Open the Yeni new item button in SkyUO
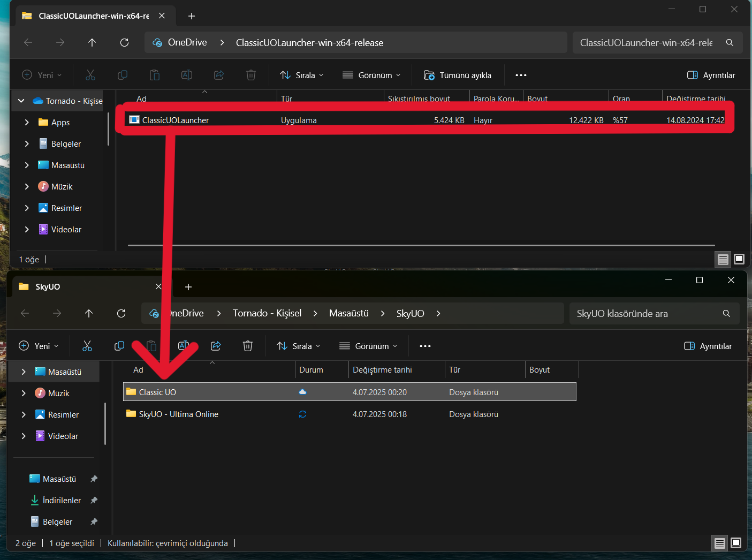This screenshot has width=752, height=560. (x=39, y=346)
